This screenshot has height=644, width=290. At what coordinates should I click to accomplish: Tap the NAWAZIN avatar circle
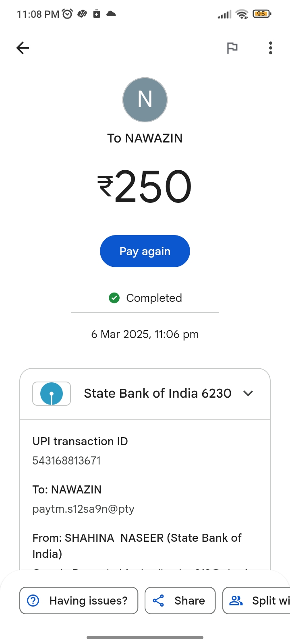[145, 100]
